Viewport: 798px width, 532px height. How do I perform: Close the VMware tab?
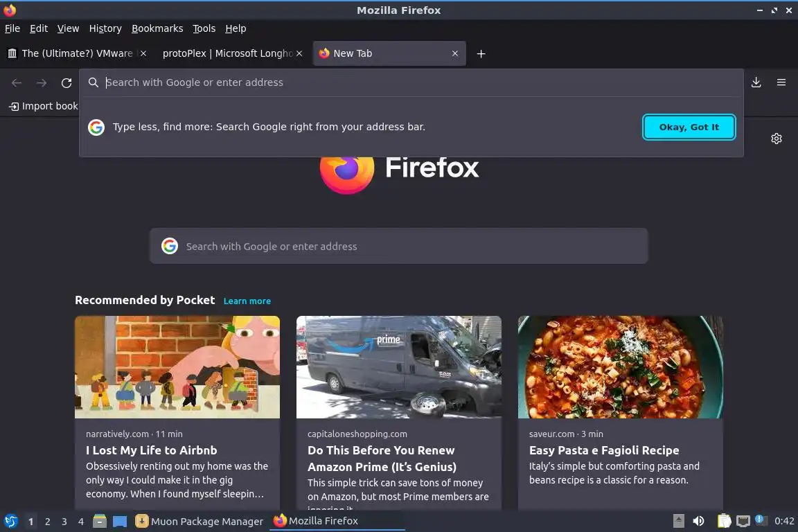143,53
